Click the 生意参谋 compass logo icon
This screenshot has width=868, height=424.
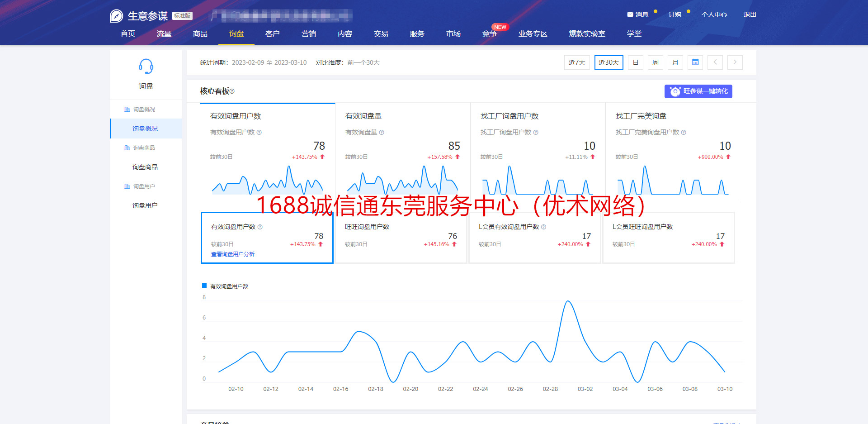[x=116, y=16]
